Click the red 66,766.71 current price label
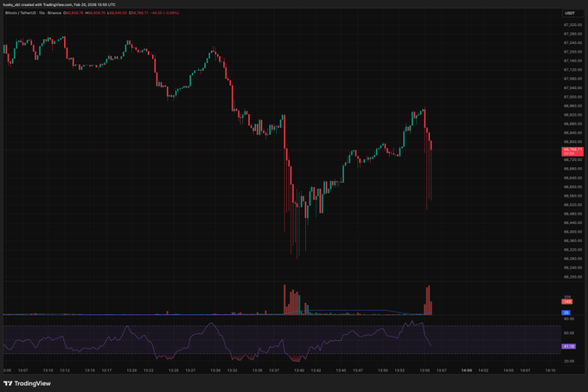The height and width of the screenshot is (392, 588). (572, 151)
